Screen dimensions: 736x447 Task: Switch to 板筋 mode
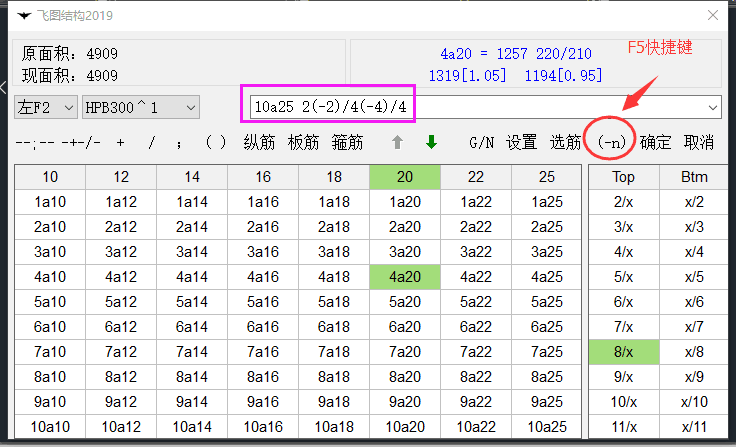(303, 142)
